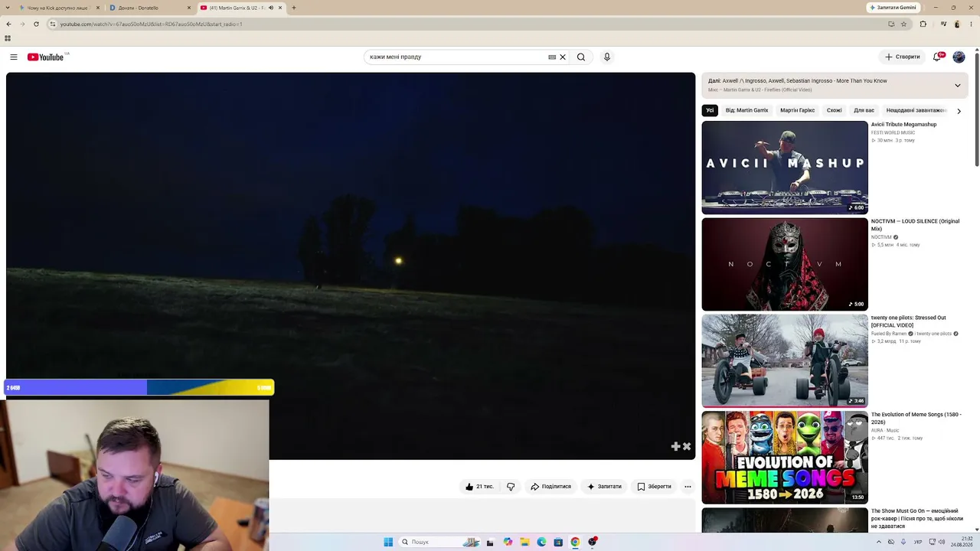The height and width of the screenshot is (551, 980).
Task: Open YouTube notifications bell
Action: (x=937, y=57)
